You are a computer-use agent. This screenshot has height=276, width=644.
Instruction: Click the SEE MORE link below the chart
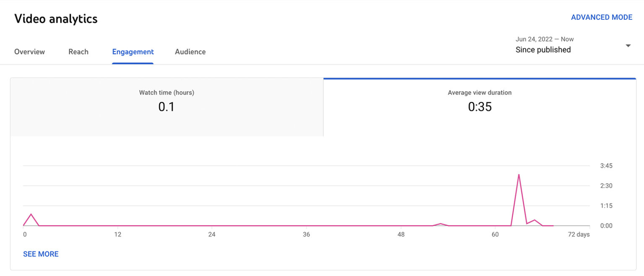click(41, 254)
